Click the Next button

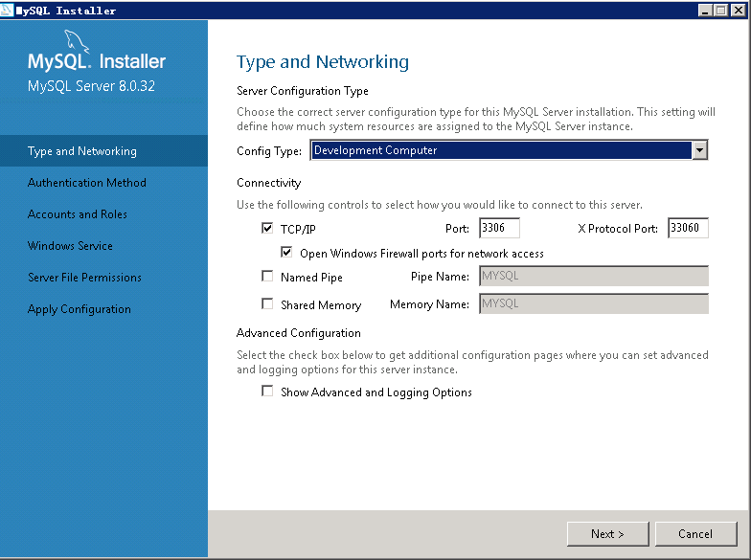coord(607,534)
